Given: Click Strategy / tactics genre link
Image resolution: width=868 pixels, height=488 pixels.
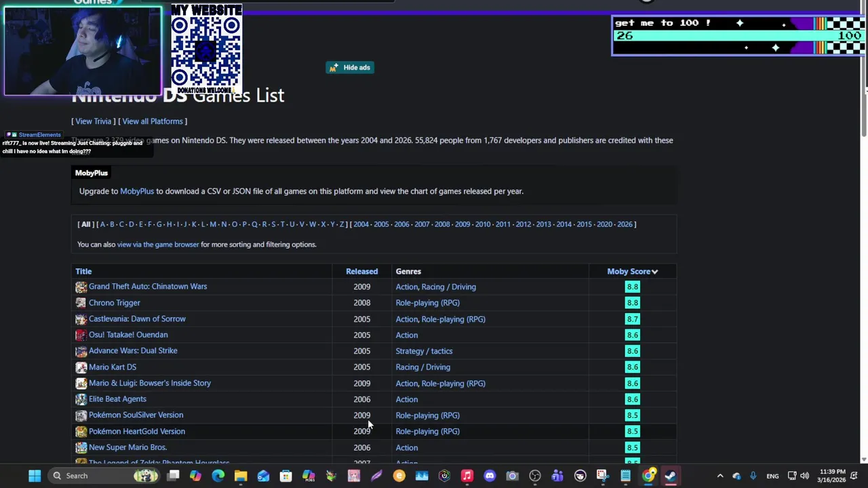Looking at the screenshot, I should pyautogui.click(x=424, y=351).
